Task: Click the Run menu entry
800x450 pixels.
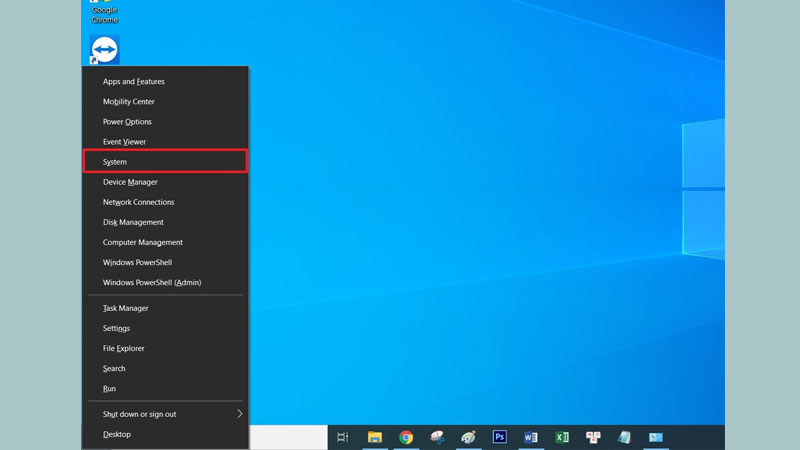Action: pos(109,389)
